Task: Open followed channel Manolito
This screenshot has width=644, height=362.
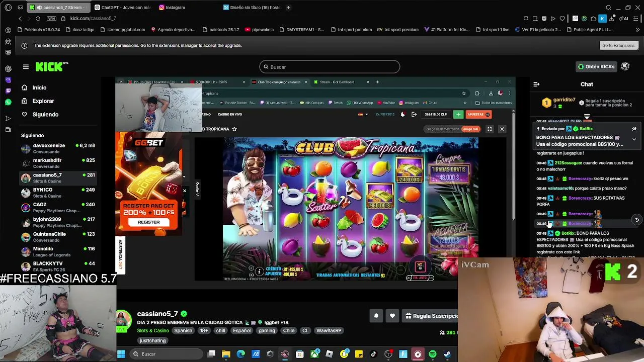Action: [58, 251]
